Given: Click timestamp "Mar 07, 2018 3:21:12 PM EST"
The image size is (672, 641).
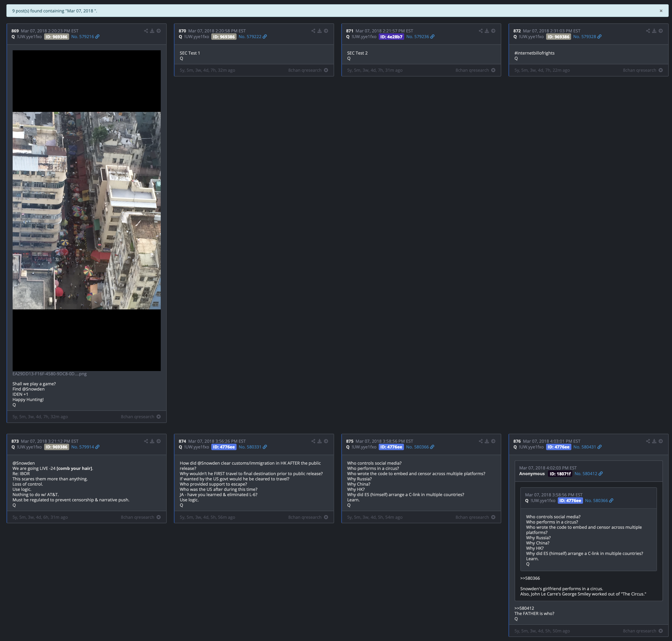Looking at the screenshot, I should point(50,441).
